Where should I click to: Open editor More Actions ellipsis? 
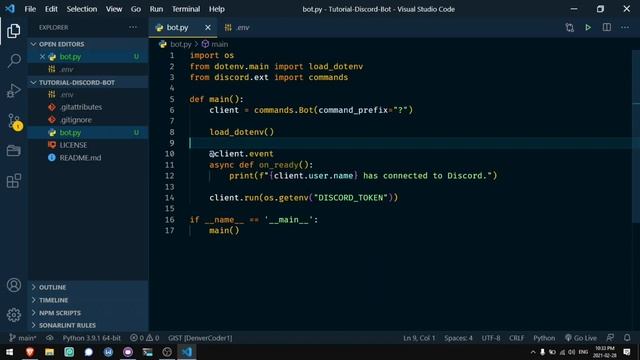[625, 27]
